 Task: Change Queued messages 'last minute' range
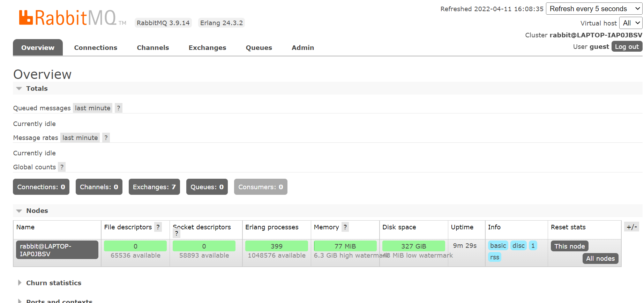[x=92, y=108]
